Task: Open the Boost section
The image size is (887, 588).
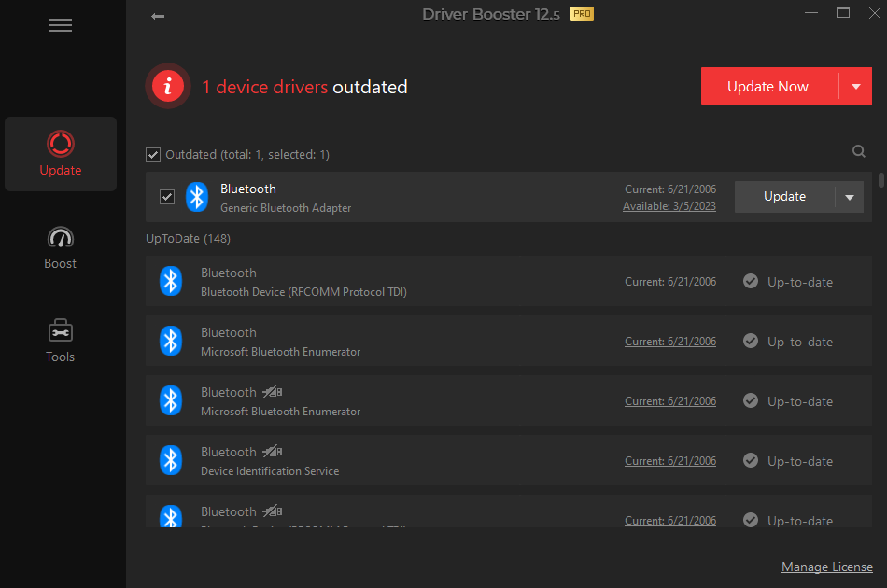Action: [x=60, y=247]
